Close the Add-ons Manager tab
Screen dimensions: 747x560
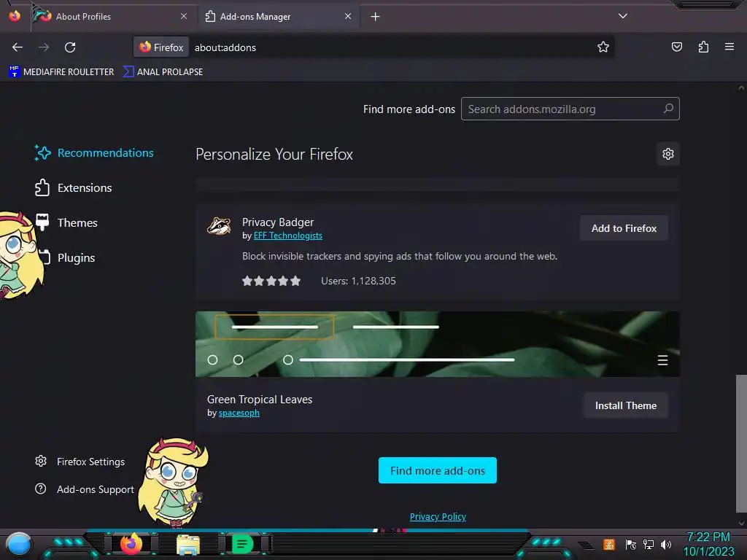(348, 16)
